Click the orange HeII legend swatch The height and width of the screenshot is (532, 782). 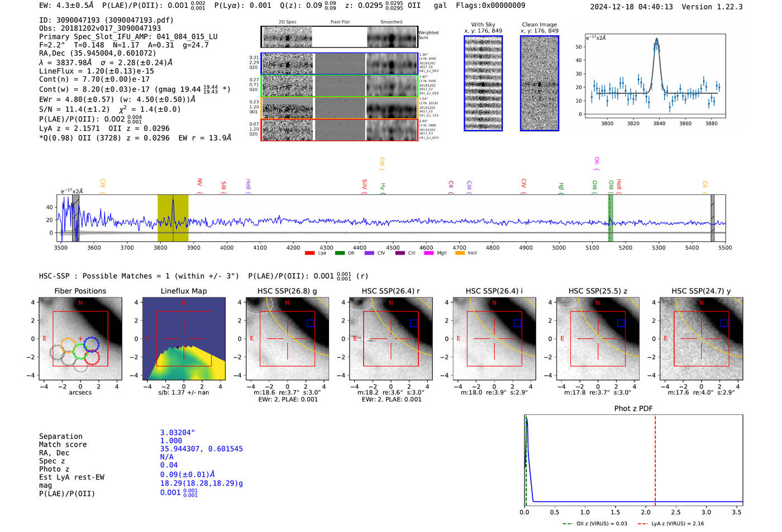(460, 253)
